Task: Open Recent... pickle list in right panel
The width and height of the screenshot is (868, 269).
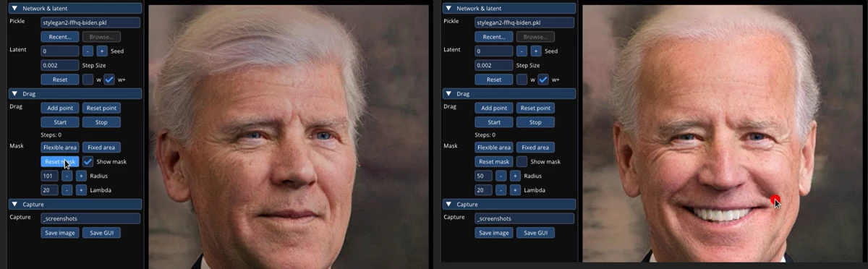Action: 494,37
